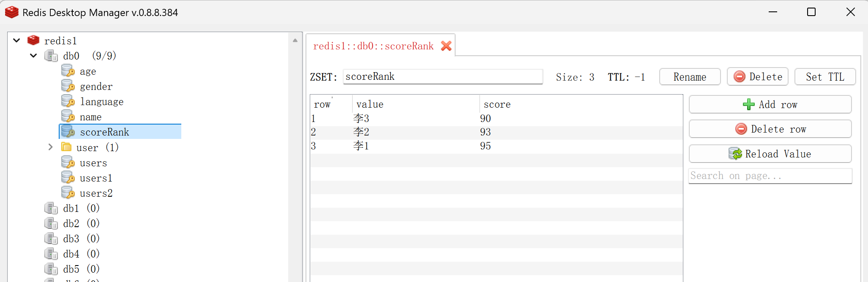Click the Size: 3 label

[x=575, y=77]
